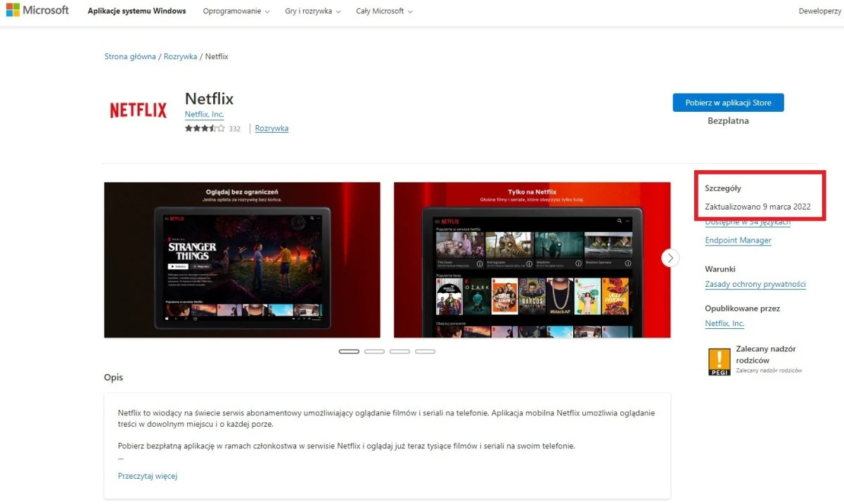Open Zasady ochrony prywatności

[755, 284]
